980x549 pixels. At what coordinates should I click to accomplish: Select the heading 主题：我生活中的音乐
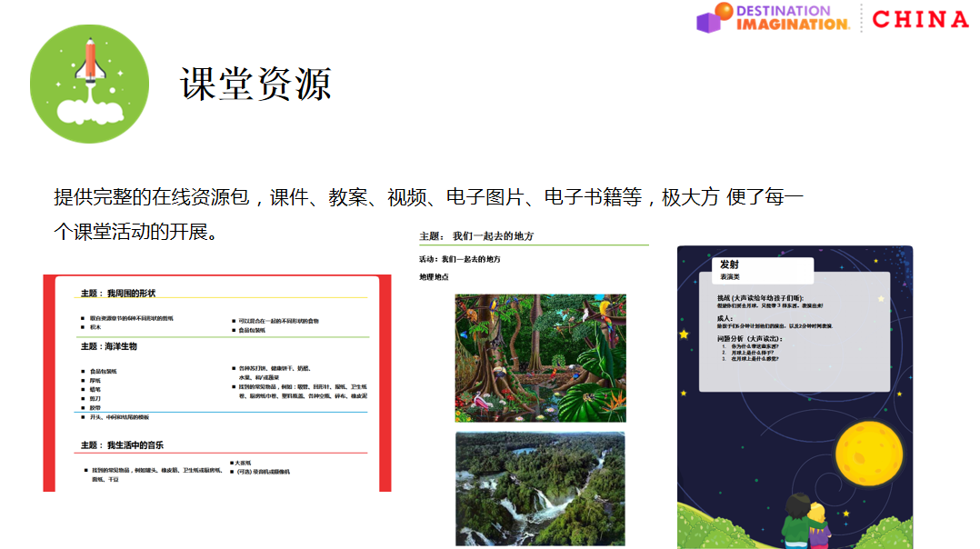click(122, 444)
